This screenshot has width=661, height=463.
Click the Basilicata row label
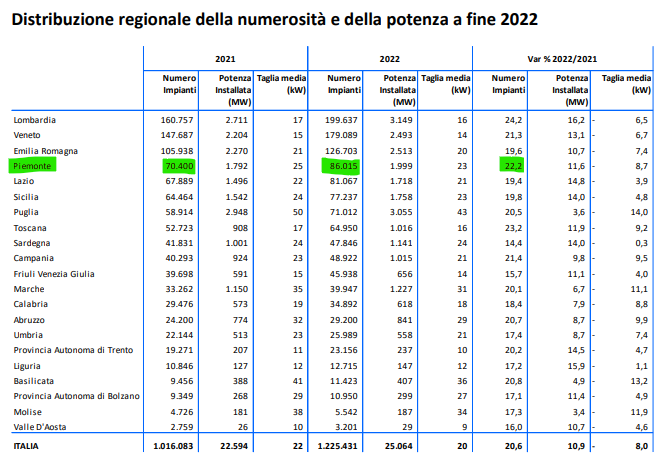pyautogui.click(x=33, y=381)
